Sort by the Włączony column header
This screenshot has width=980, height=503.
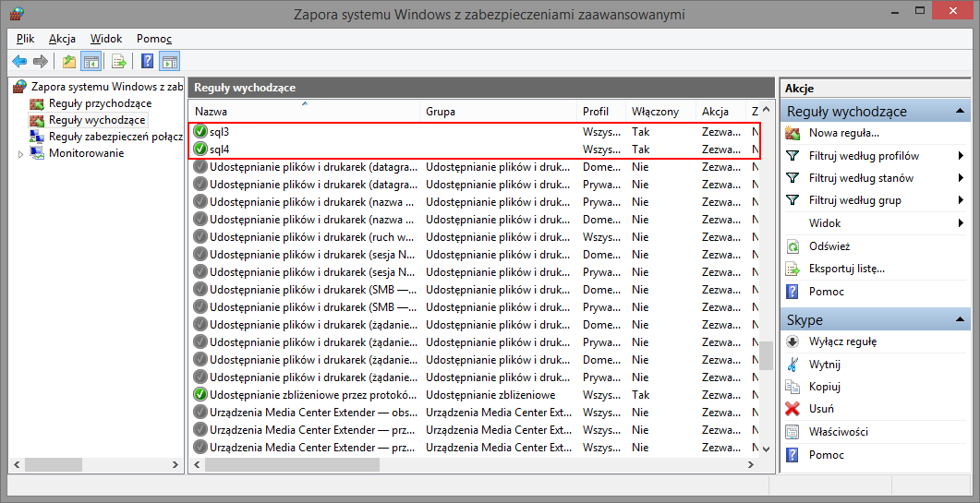point(660,112)
